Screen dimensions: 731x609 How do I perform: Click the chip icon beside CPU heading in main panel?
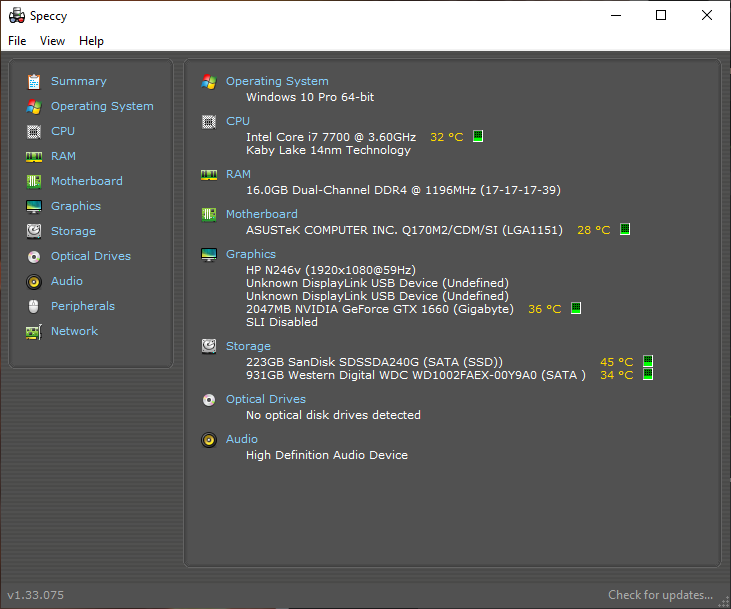pyautogui.click(x=209, y=122)
